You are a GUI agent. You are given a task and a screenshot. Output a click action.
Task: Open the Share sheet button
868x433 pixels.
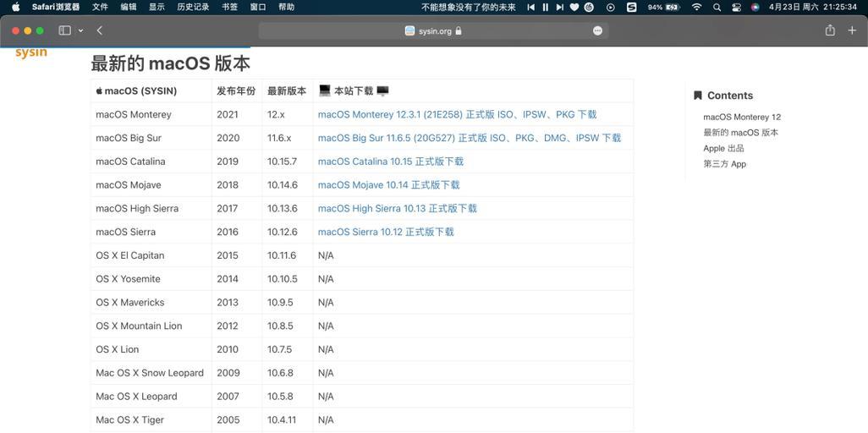click(x=830, y=30)
